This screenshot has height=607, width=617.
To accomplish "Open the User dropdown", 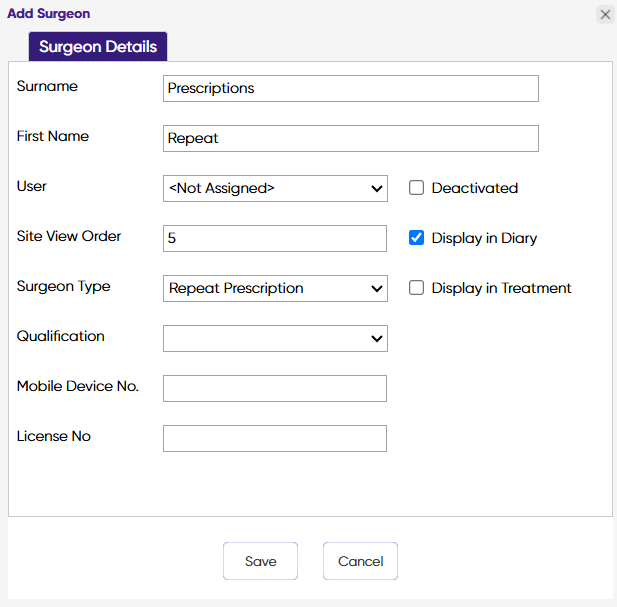I will [275, 188].
